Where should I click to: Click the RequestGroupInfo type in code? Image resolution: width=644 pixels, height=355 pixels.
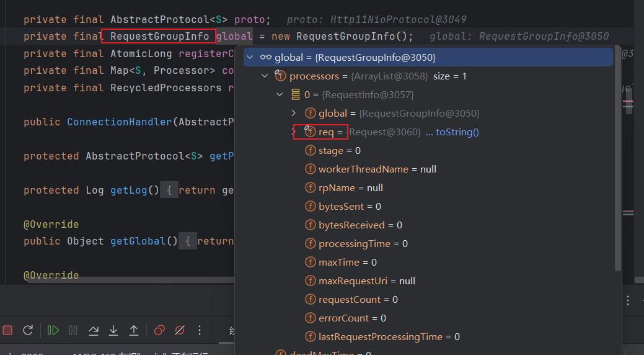(159, 37)
